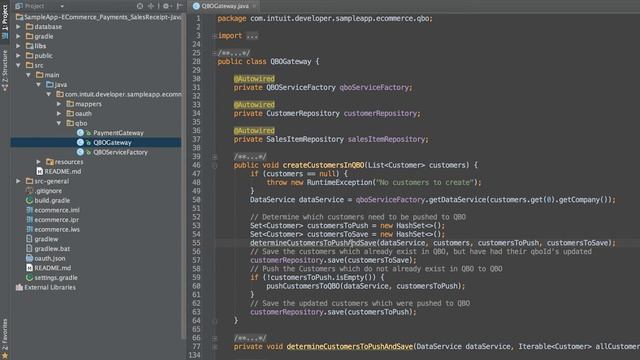The height and width of the screenshot is (360, 640).
Task: Select QBOGateway class in tree
Action: (112, 142)
